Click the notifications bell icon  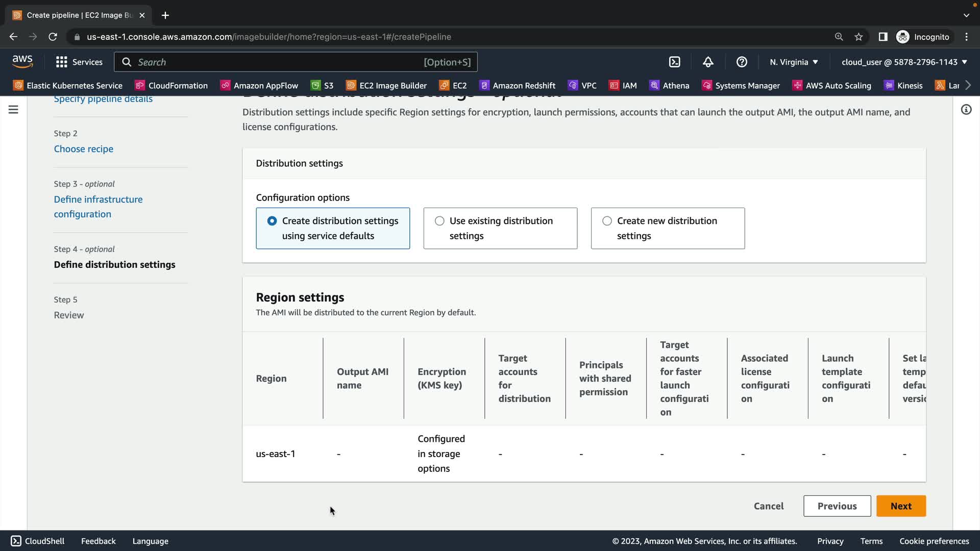pyautogui.click(x=708, y=62)
